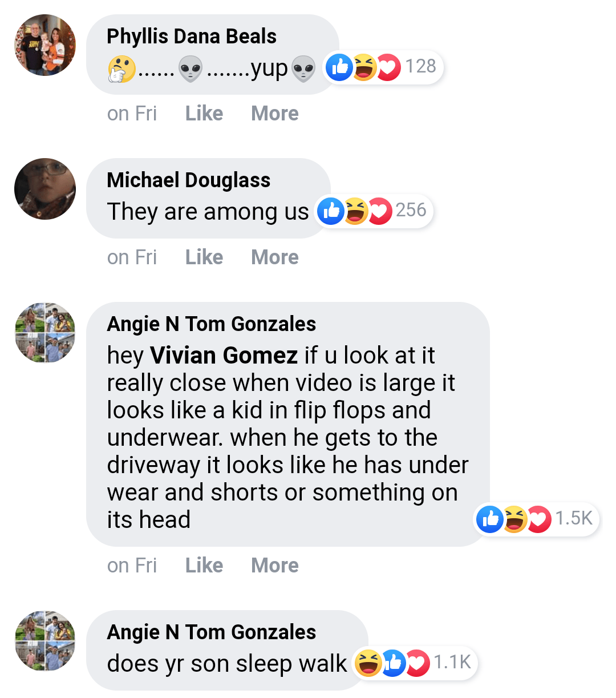The width and height of the screenshot is (616, 698).
Task: Open reactions on Phyllis Dana Beals' comment
Action: [x=383, y=67]
